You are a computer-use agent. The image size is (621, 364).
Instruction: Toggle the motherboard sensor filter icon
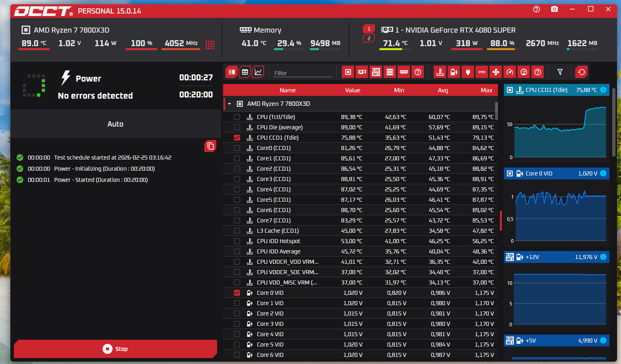(x=376, y=72)
